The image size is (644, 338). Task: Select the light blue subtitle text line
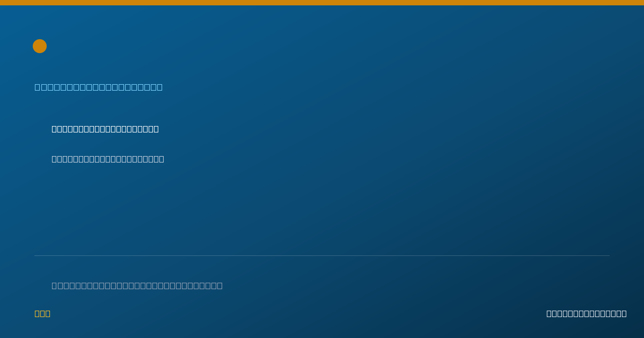coord(99,87)
